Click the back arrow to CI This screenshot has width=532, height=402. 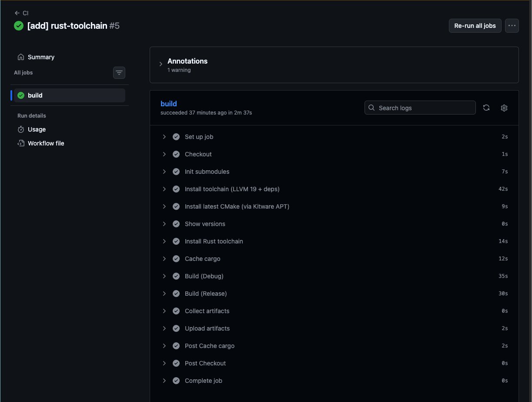tap(17, 13)
